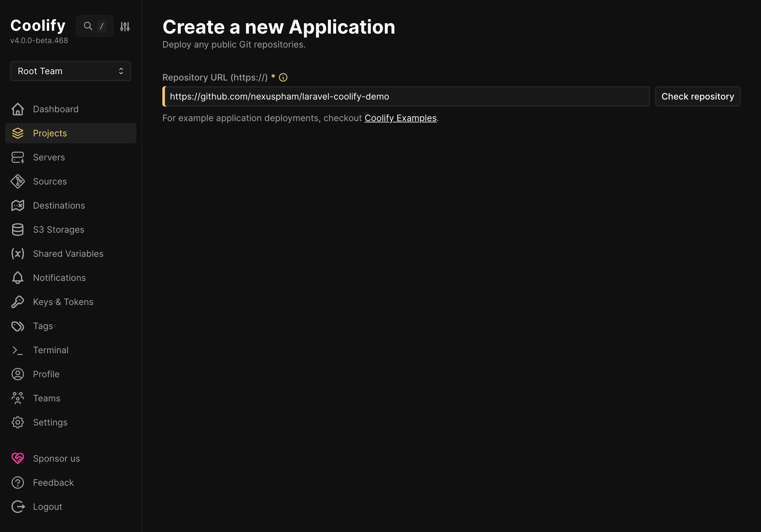The width and height of the screenshot is (761, 532).
Task: Open the Notifications bell icon
Action: click(18, 278)
